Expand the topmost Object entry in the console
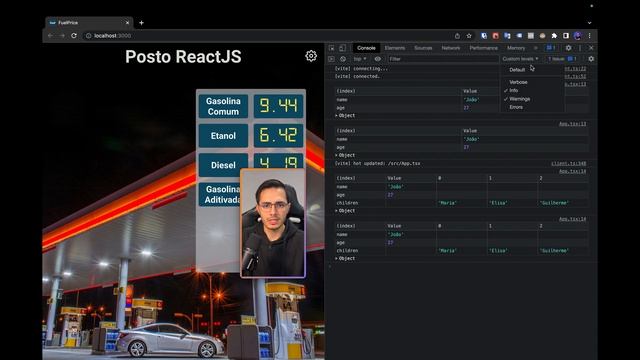 pyautogui.click(x=345, y=116)
